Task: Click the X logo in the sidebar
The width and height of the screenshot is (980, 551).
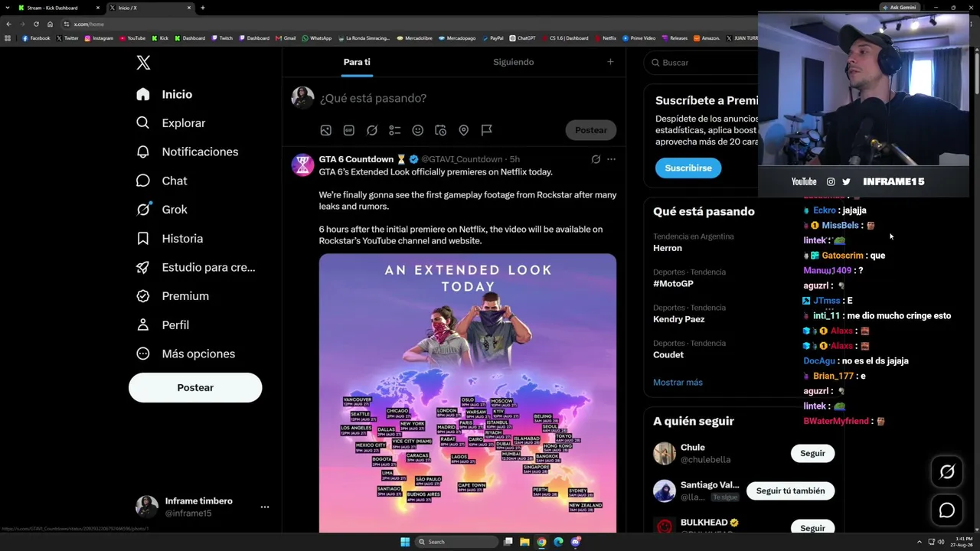Action: pyautogui.click(x=143, y=63)
